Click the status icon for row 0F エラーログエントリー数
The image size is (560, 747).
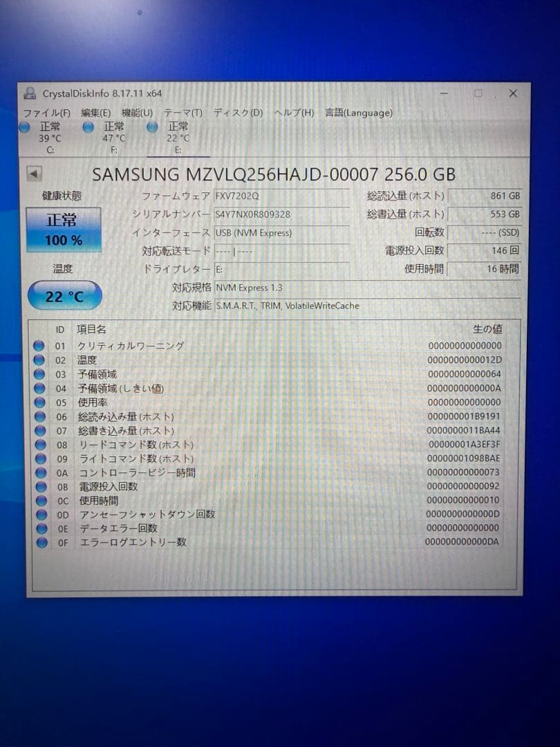pyautogui.click(x=42, y=543)
